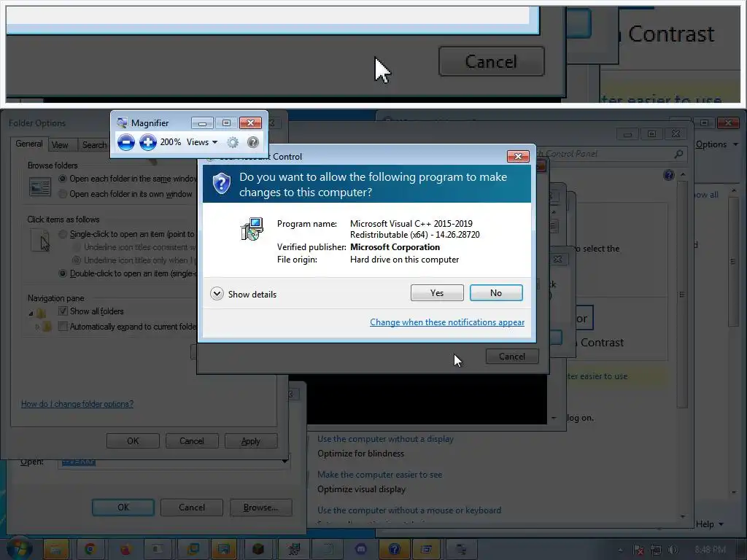This screenshot has height=560, width=747.
Task: Open the Options dropdown menu
Action: 716,144
